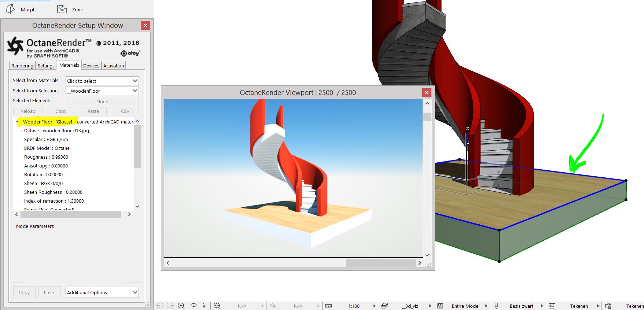Click the partial structure display icon
Screen dimensions: 644x310
click(441, 306)
